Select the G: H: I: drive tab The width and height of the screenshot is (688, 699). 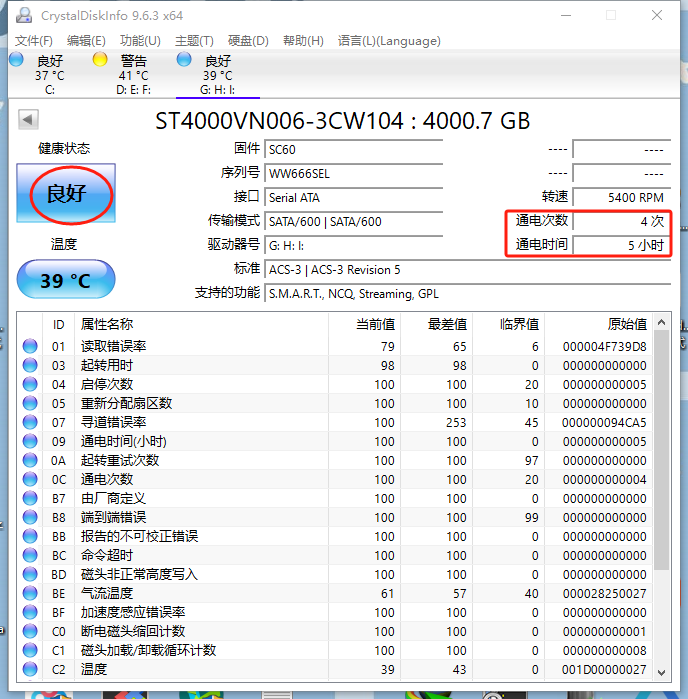click(218, 74)
